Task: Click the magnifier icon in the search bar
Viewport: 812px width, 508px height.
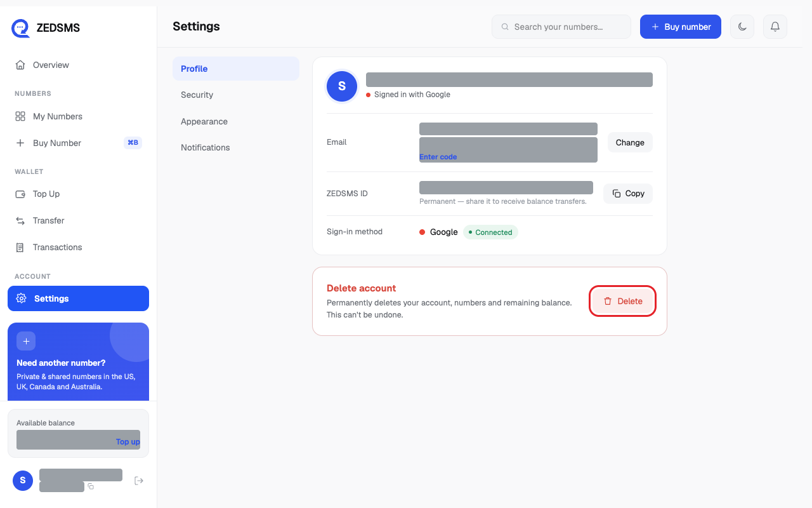Action: coord(505,27)
